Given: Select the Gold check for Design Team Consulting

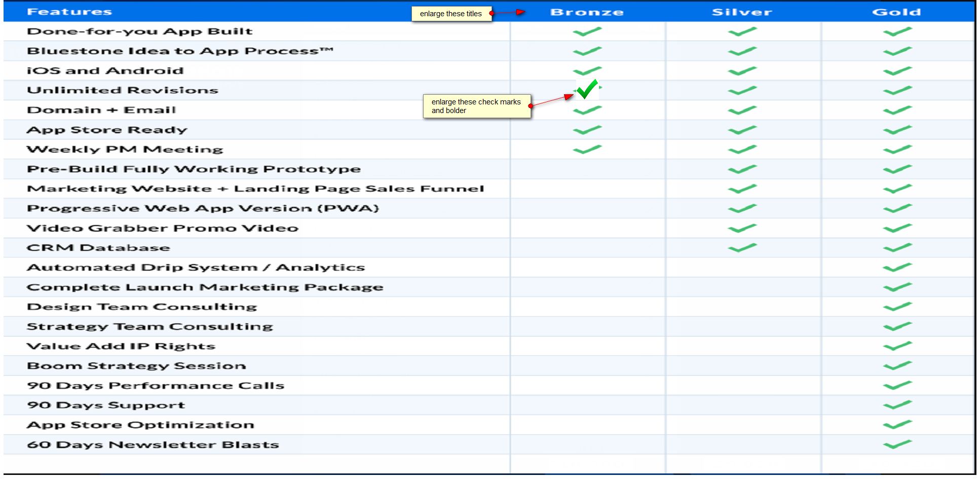Looking at the screenshot, I should (x=897, y=307).
